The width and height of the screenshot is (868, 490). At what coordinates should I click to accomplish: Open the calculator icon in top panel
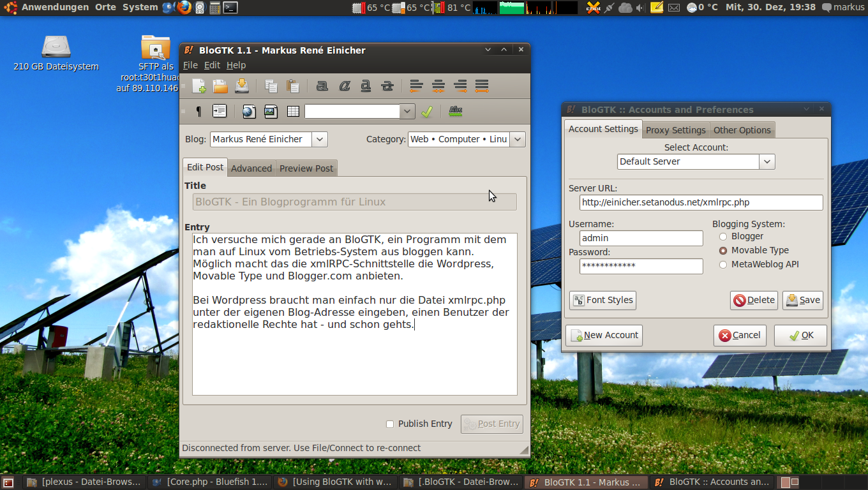[215, 8]
